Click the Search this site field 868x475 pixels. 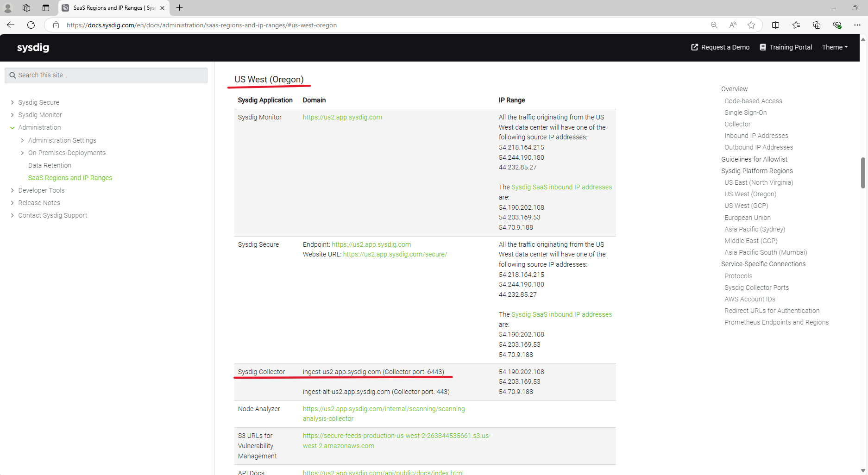[x=106, y=75]
